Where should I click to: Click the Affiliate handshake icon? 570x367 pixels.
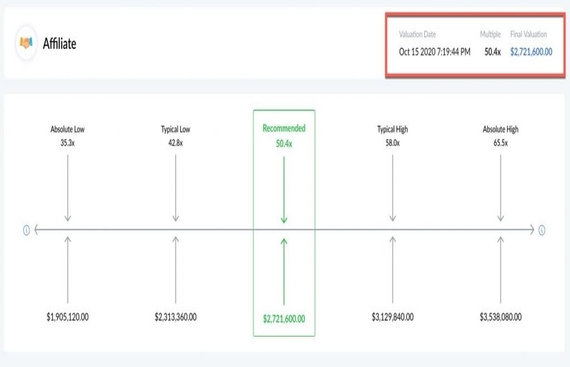[26, 43]
